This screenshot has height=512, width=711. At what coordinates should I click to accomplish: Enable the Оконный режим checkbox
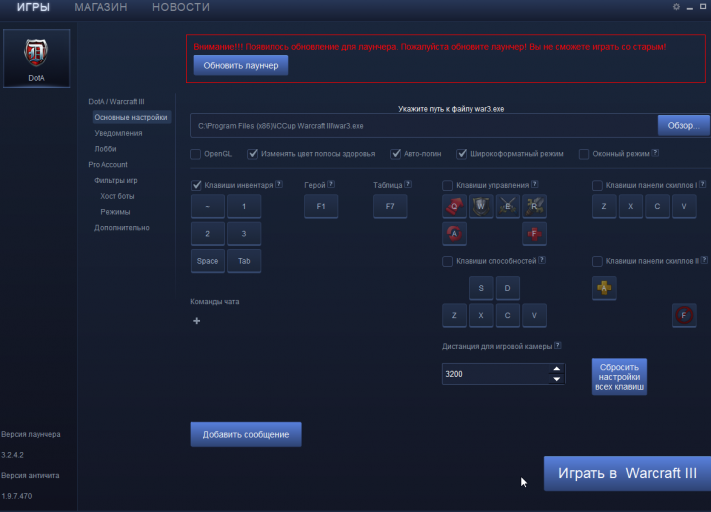[584, 154]
